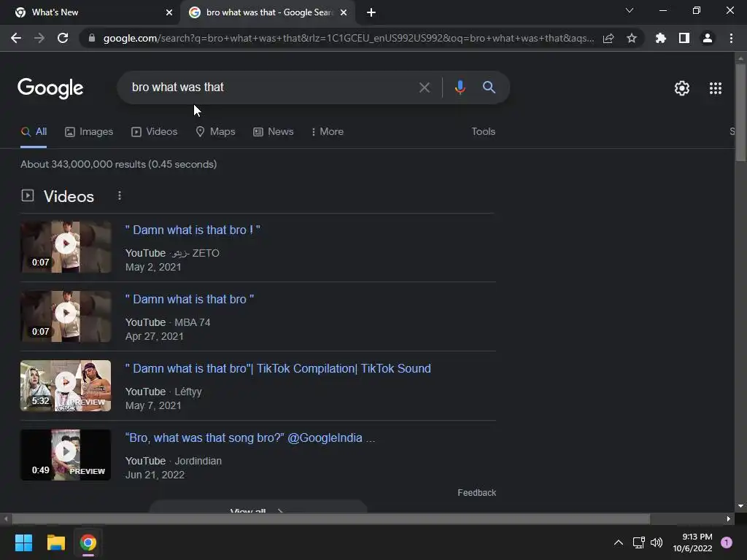Bookmark this page with the star icon
The height and width of the screenshot is (560, 747).
point(632,38)
